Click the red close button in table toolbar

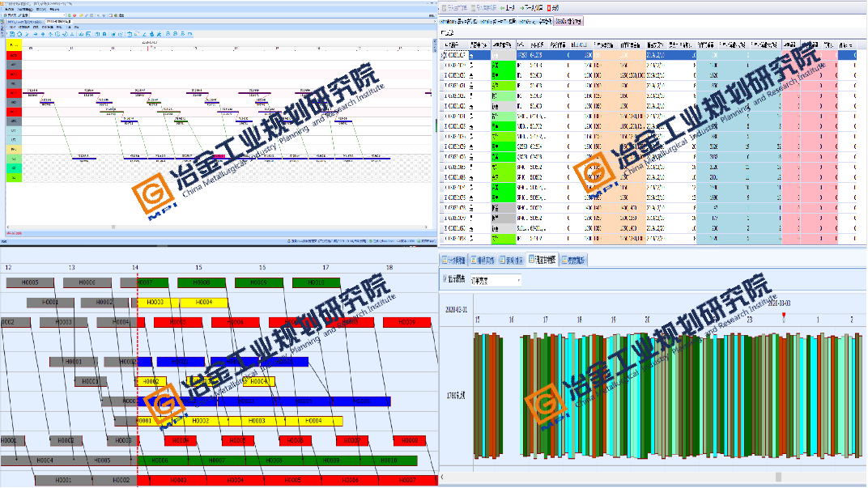coord(552,8)
